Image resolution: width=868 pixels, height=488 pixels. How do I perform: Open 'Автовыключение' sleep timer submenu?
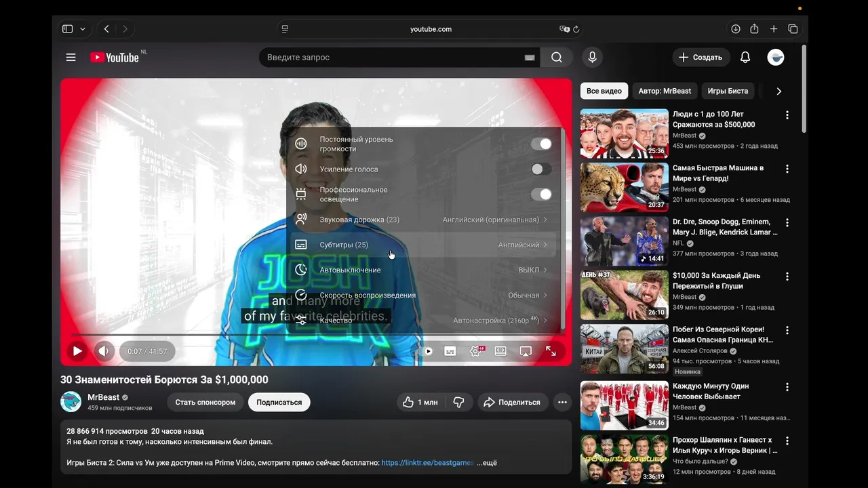[x=425, y=270]
